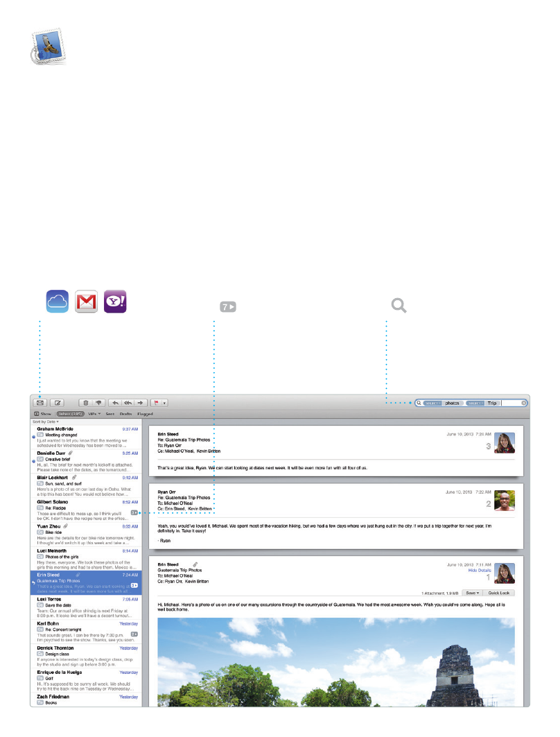Open Luci Meinerth Photos of the girls message
Viewport: 560px width, 737px height.
click(87, 560)
